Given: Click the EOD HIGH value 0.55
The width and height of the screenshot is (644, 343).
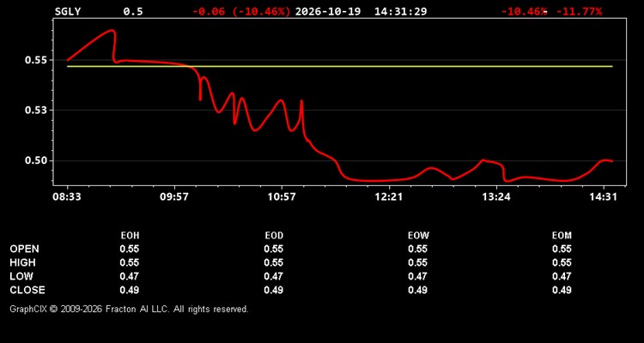Looking at the screenshot, I should (x=274, y=263).
